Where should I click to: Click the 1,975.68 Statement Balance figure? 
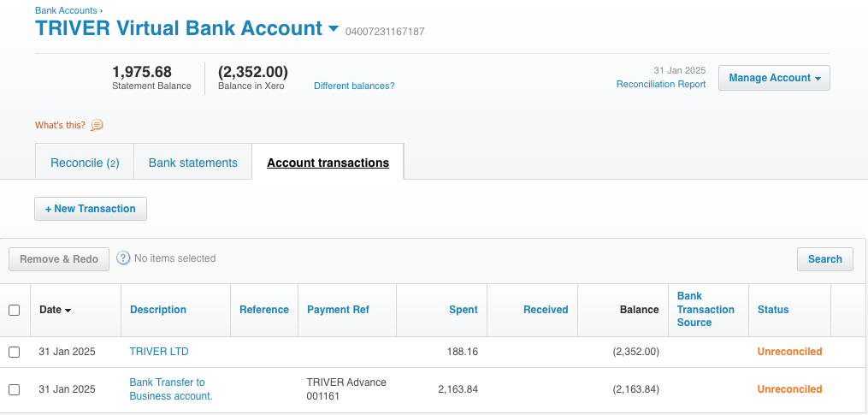coord(142,72)
